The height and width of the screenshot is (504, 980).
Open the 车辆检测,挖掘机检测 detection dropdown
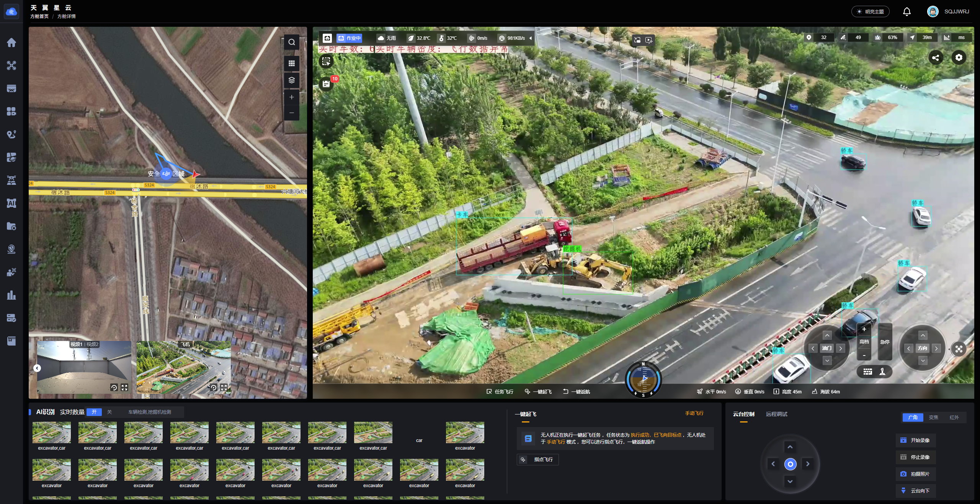(x=150, y=412)
